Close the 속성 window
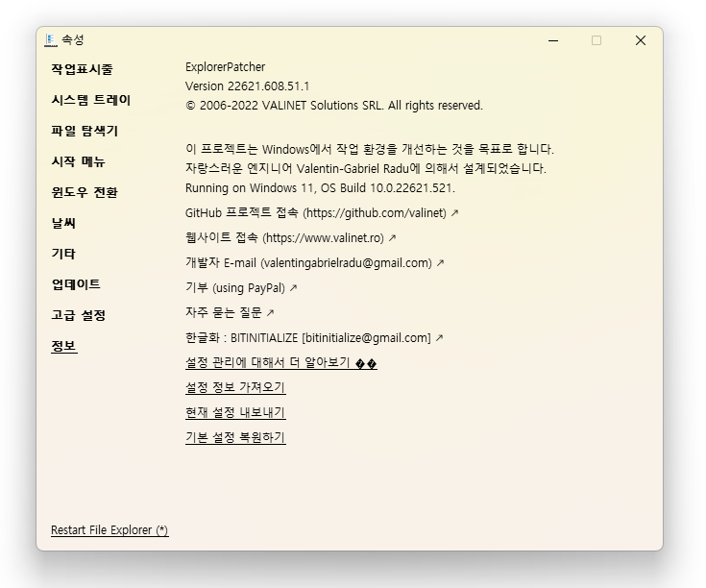This screenshot has height=588, width=706. (x=641, y=40)
